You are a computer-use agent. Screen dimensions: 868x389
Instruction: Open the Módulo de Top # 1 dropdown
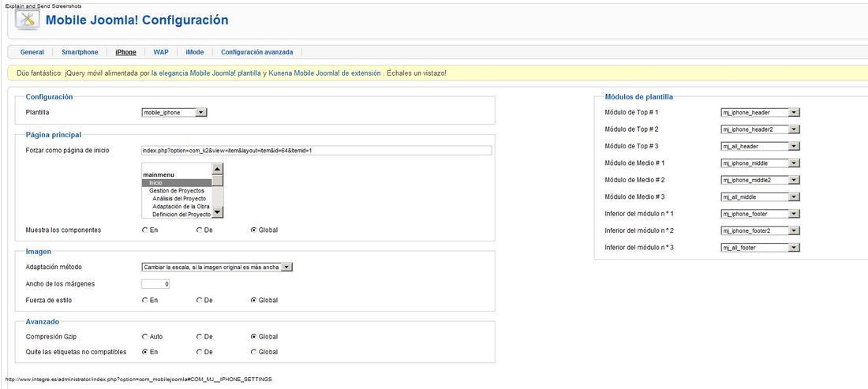tap(761, 112)
